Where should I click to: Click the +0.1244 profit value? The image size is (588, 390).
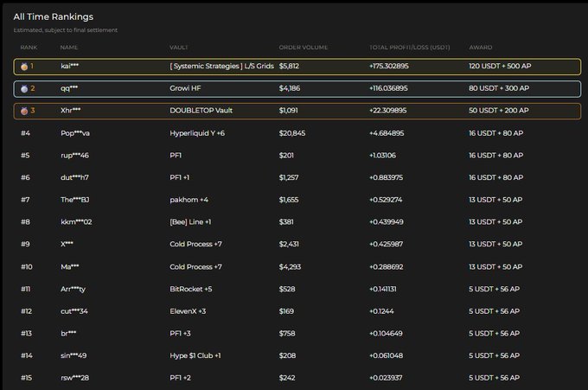[381, 310]
